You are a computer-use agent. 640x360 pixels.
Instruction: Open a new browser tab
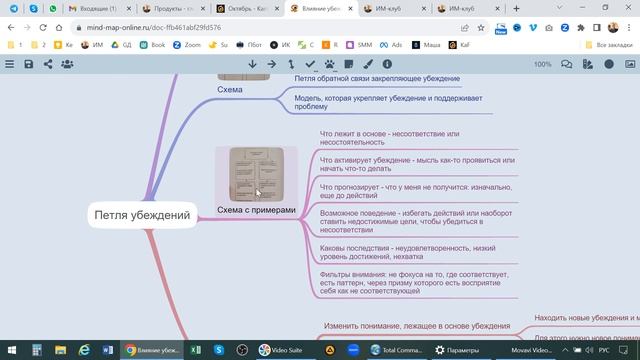(516, 9)
